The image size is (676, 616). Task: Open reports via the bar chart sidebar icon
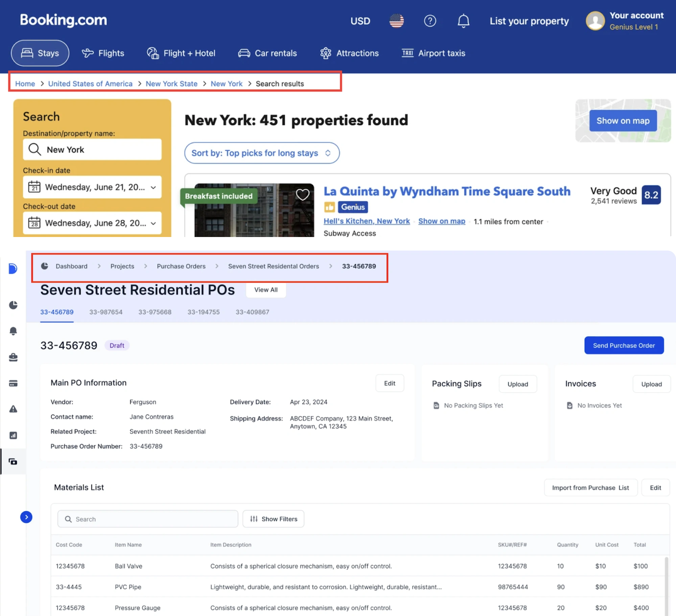tap(13, 435)
